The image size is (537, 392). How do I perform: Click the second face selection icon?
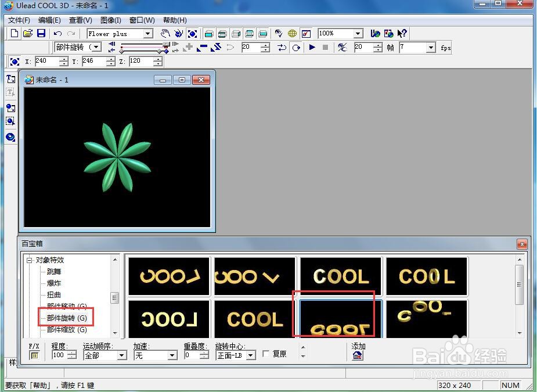point(222,34)
